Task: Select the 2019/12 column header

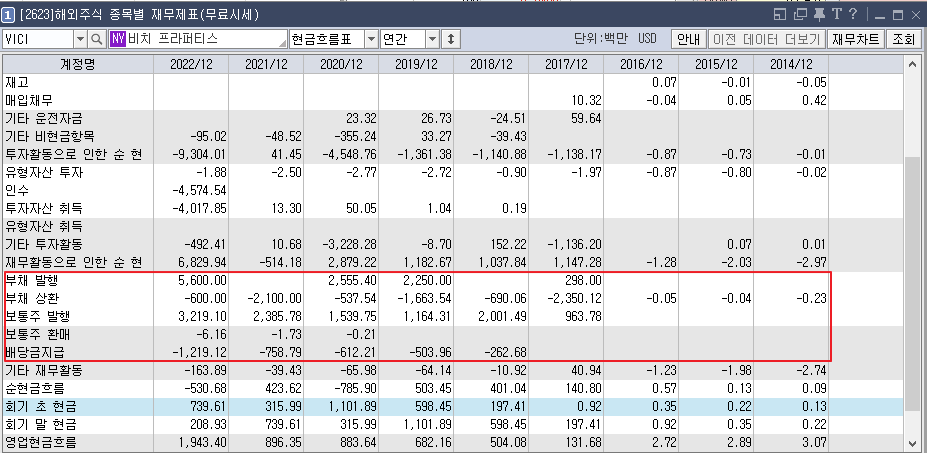Action: [x=416, y=64]
